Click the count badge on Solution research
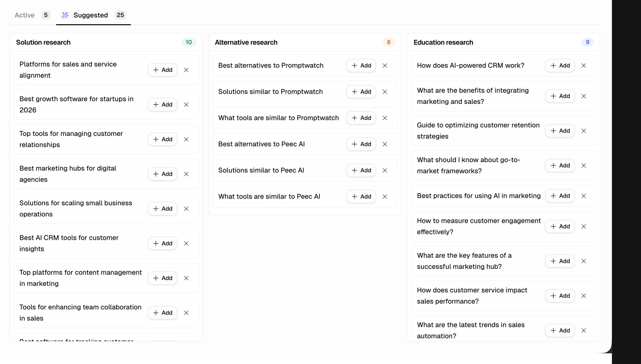This screenshot has width=641, height=364. (189, 42)
